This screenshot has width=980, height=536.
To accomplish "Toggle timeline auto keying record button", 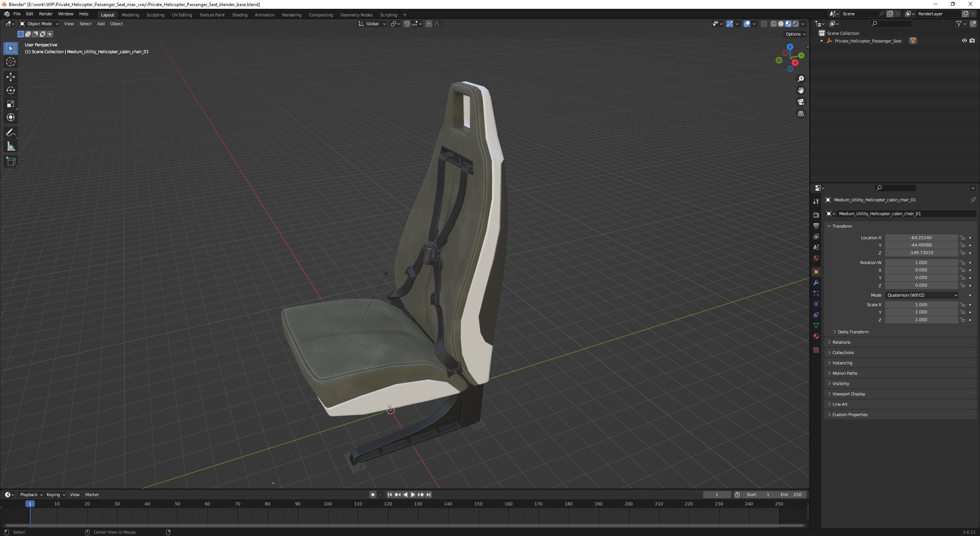I will [x=373, y=495].
